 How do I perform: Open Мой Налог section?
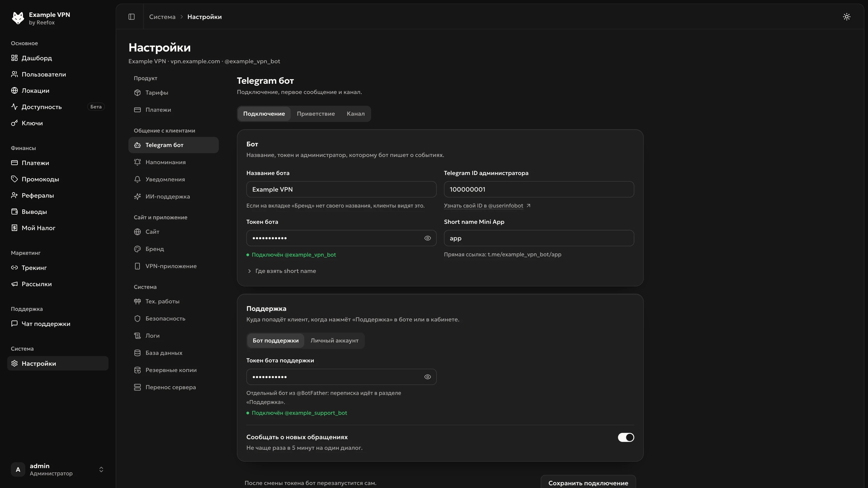[58, 228]
